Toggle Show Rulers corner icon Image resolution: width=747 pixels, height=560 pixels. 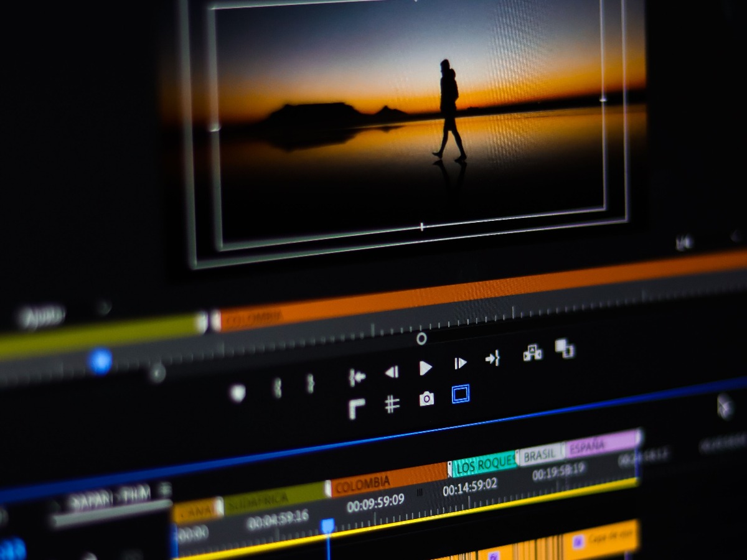coord(357,409)
